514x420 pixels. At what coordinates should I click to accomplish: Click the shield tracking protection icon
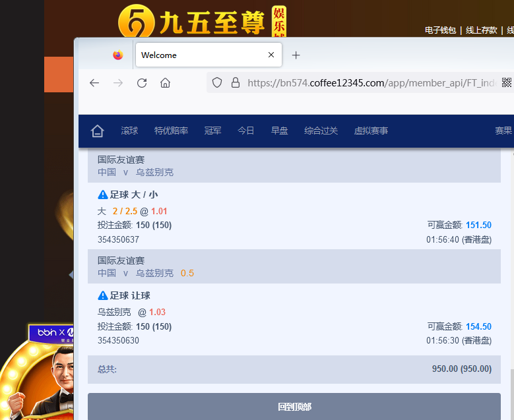tap(217, 82)
